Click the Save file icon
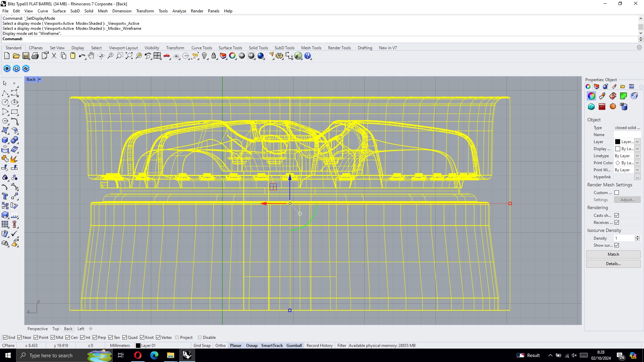Screen dimensions: 644x362 point(26,56)
